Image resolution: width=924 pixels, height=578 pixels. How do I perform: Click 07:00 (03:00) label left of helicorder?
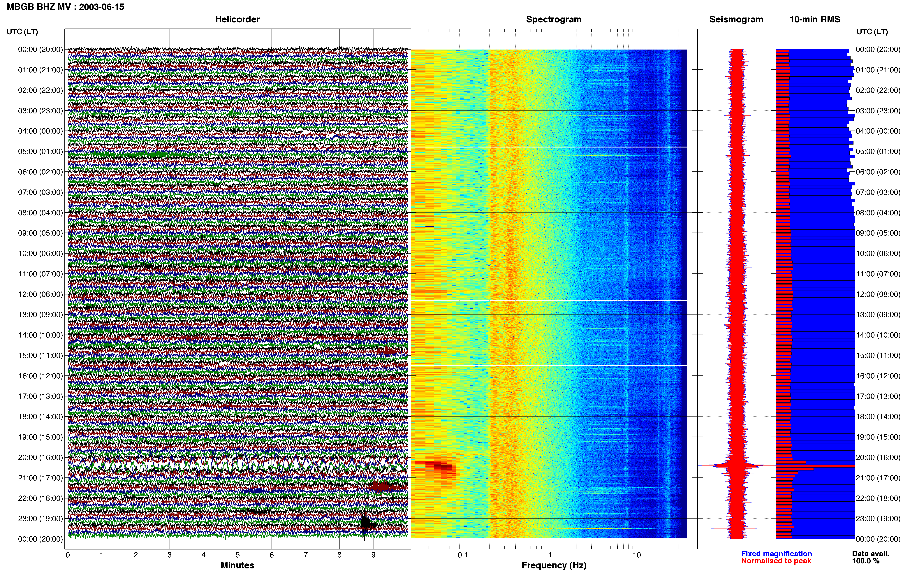(40, 192)
